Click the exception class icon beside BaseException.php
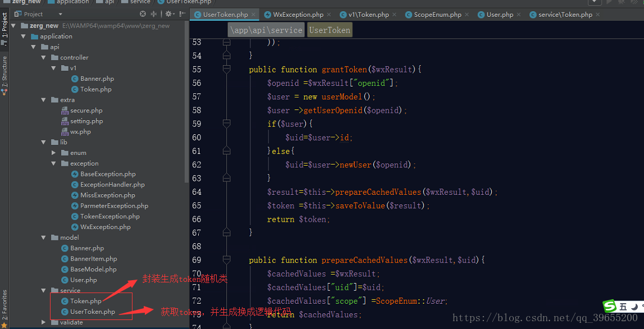644x329 pixels. pyautogui.click(x=75, y=174)
